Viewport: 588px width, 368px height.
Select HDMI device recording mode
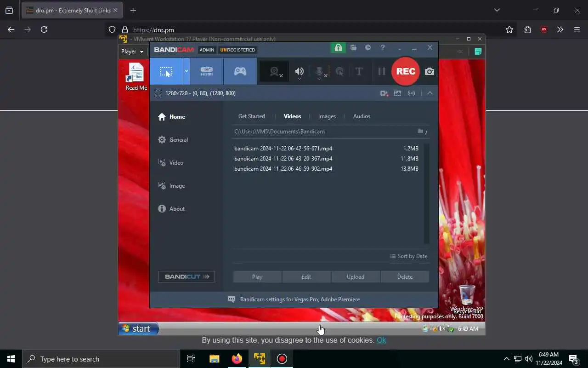(207, 71)
